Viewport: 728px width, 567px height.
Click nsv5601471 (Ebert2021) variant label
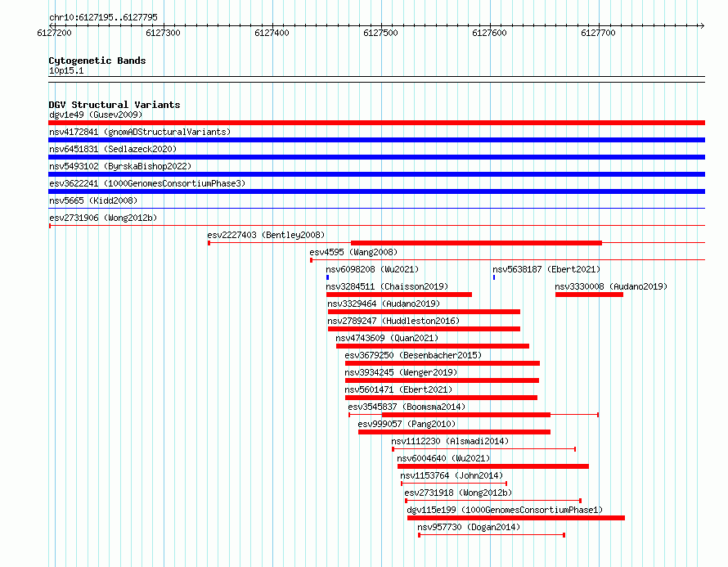pyautogui.click(x=398, y=389)
